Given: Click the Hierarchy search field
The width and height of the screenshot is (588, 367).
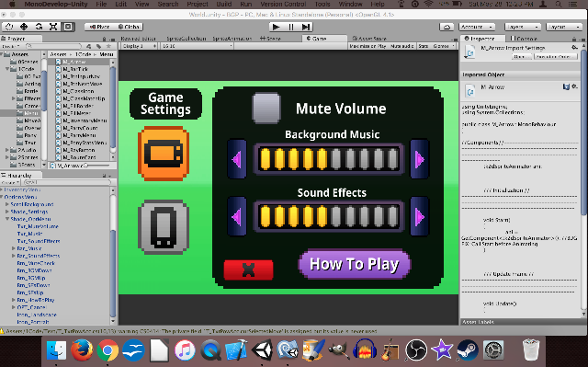Looking at the screenshot, I should click(67, 182).
